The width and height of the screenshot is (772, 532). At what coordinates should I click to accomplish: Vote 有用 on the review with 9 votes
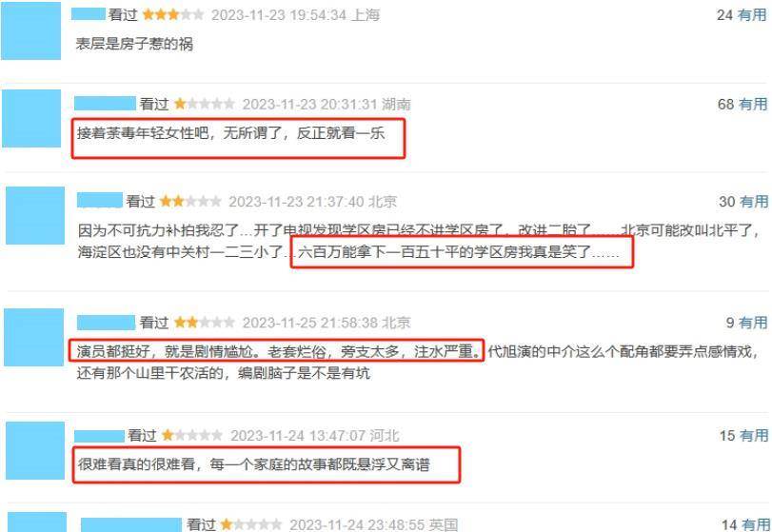click(753, 323)
